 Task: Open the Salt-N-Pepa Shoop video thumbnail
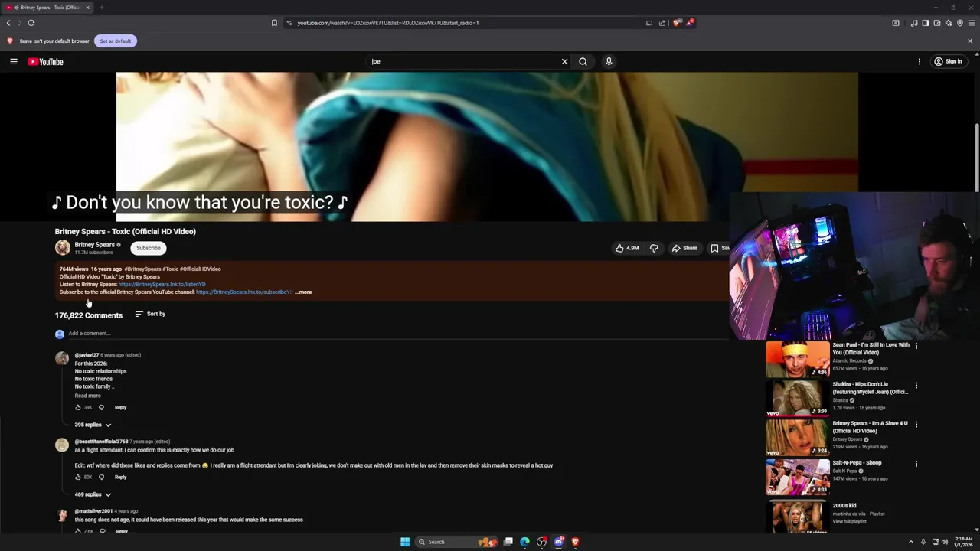(x=797, y=477)
